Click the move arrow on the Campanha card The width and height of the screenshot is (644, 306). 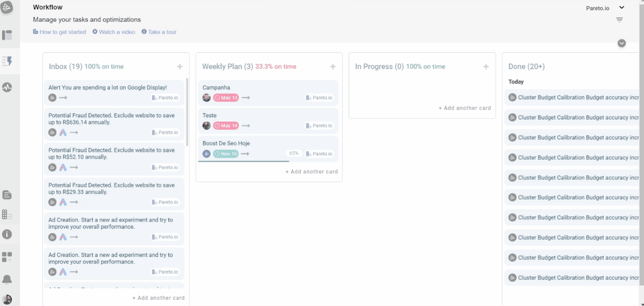pos(246,98)
